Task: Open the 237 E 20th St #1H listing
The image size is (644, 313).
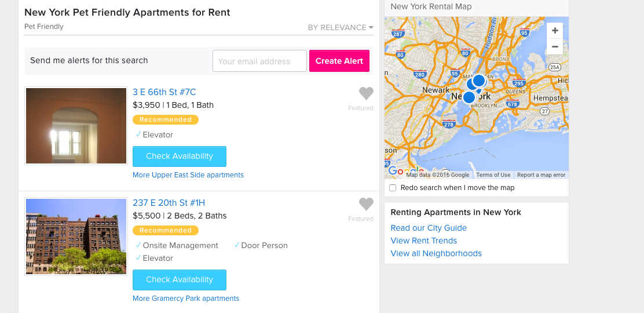Action: (x=169, y=203)
